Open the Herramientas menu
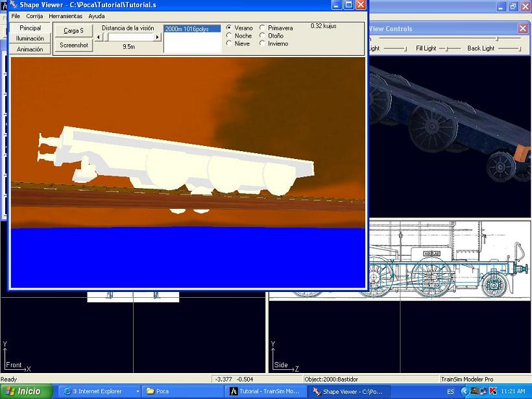 [66, 16]
